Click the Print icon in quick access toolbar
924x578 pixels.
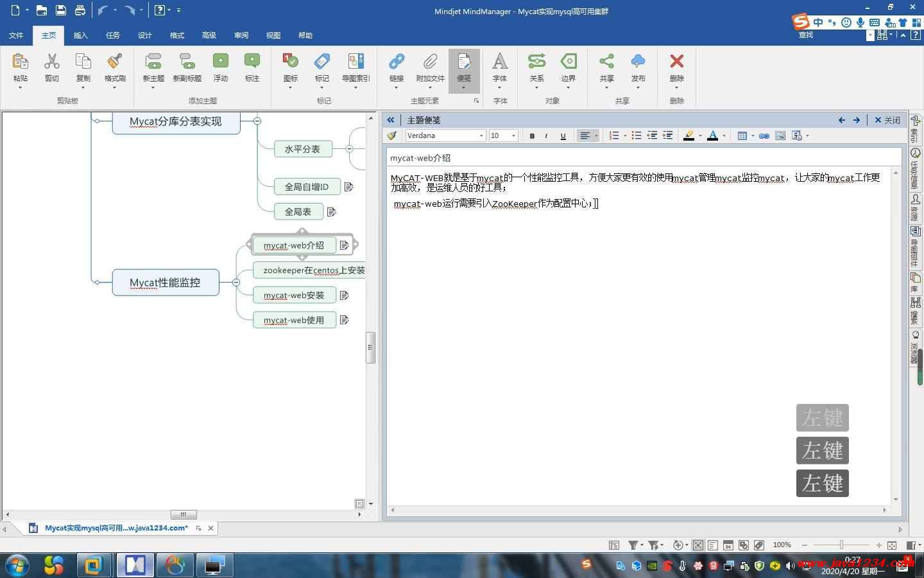tap(80, 10)
